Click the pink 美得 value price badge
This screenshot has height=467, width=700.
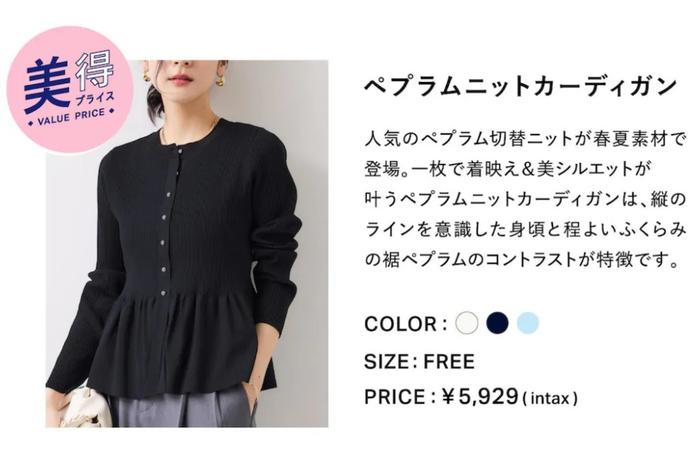[x=71, y=89]
